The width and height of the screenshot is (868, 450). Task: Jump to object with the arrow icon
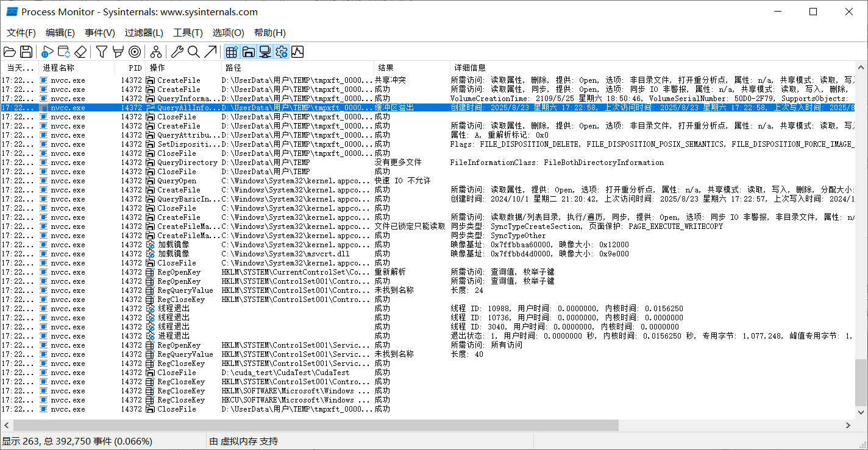coord(210,52)
